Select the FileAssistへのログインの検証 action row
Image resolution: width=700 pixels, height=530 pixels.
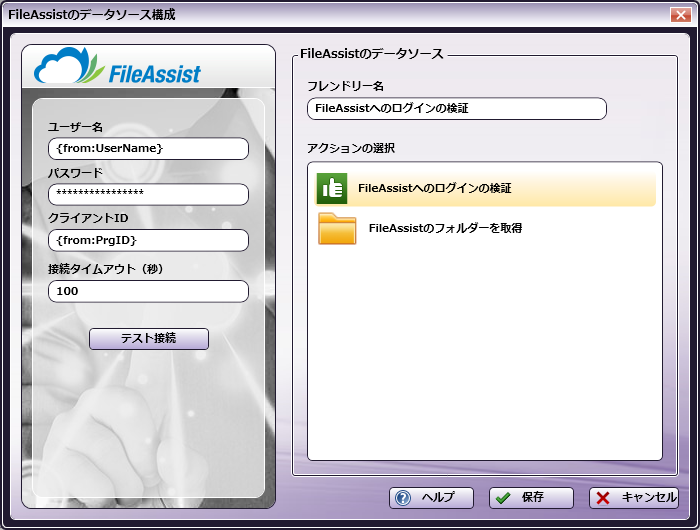coord(485,188)
